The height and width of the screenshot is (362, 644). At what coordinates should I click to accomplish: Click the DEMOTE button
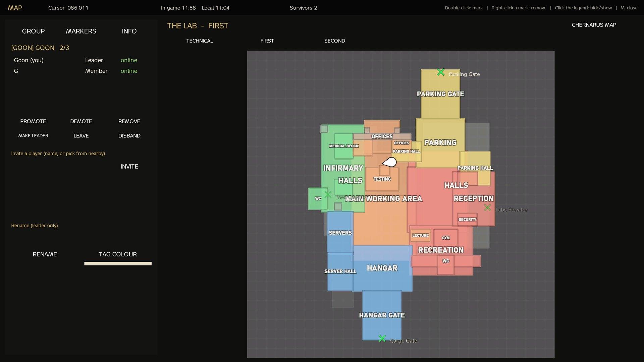click(81, 121)
